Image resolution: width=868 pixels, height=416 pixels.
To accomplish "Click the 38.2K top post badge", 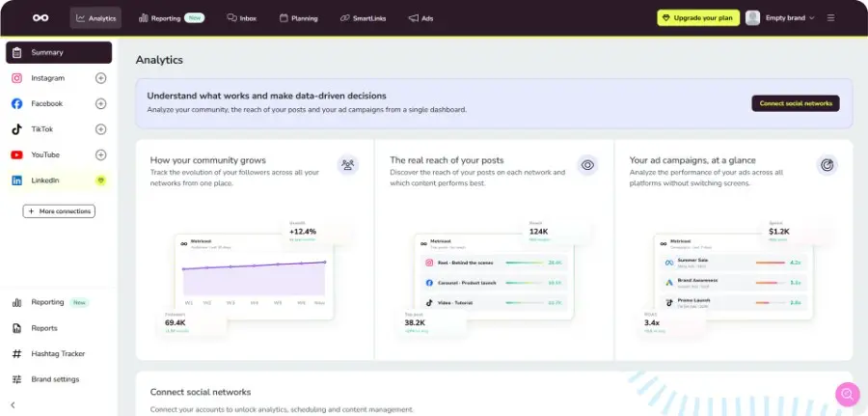I will [431, 321].
